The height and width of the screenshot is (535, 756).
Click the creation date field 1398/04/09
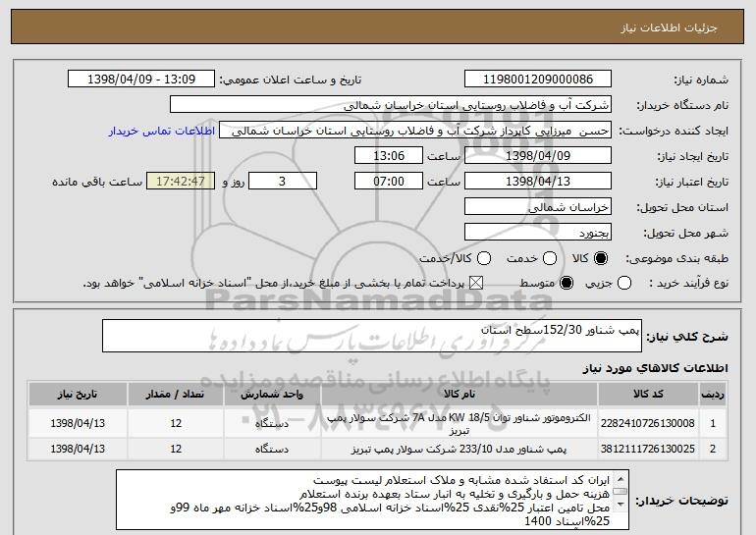coord(538,156)
